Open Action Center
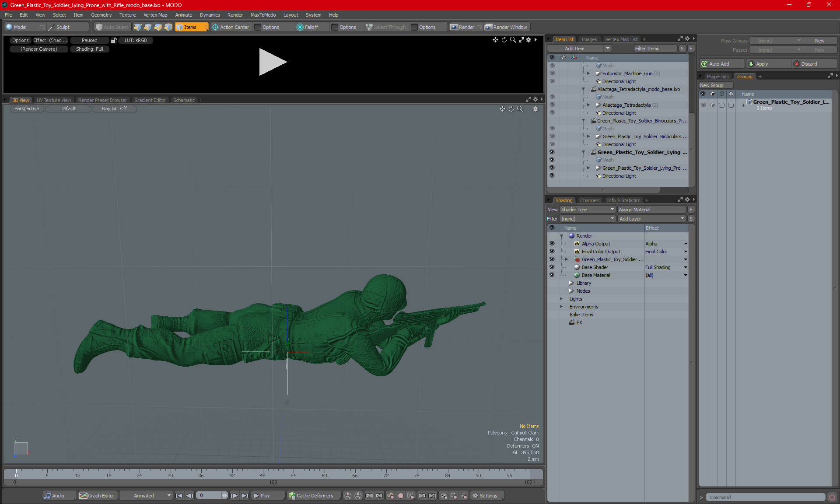The width and height of the screenshot is (840, 504). click(x=231, y=27)
